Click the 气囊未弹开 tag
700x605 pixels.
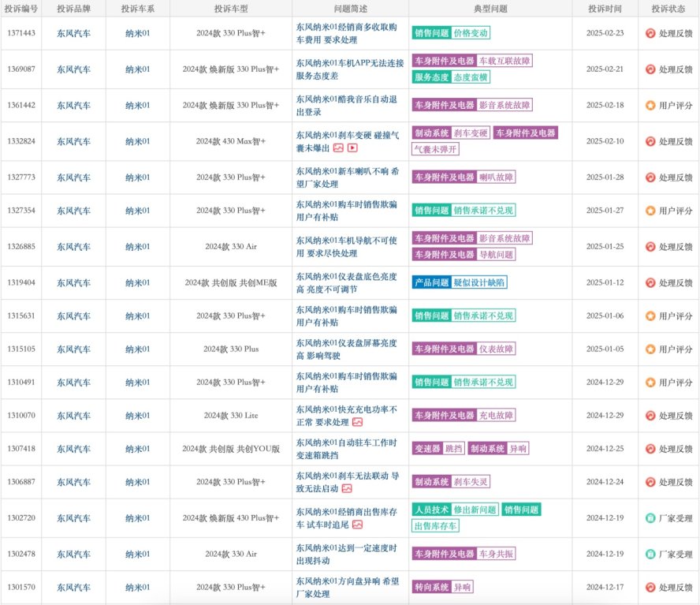(435, 149)
